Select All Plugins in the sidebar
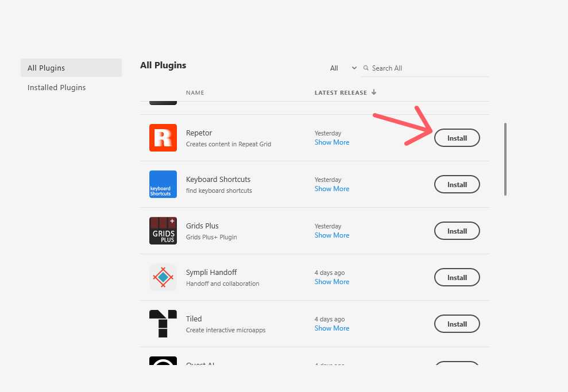Image resolution: width=568 pixels, height=392 pixels. pyautogui.click(x=71, y=68)
